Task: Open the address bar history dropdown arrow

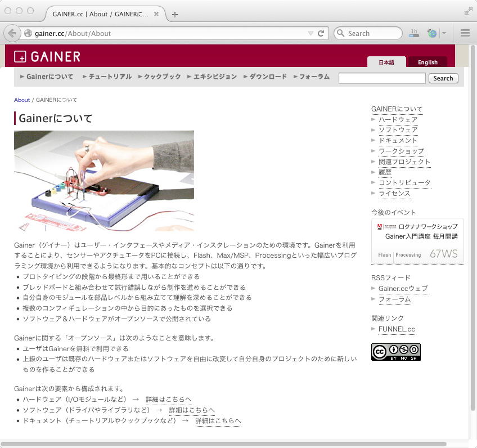Action: click(x=310, y=33)
